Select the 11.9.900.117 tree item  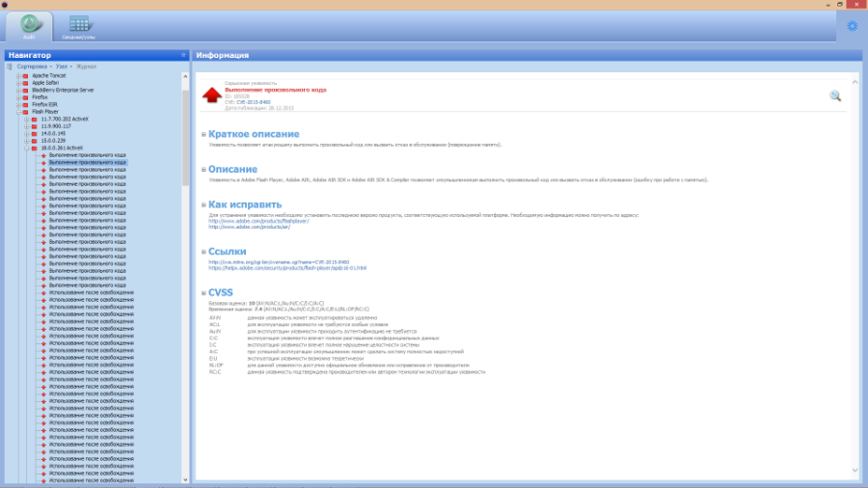pyautogui.click(x=56, y=126)
